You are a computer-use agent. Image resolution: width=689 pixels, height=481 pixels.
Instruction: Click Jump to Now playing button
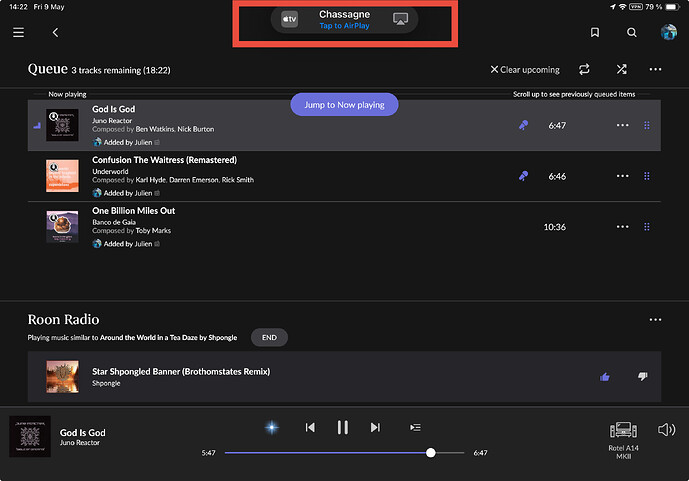pyautogui.click(x=344, y=105)
